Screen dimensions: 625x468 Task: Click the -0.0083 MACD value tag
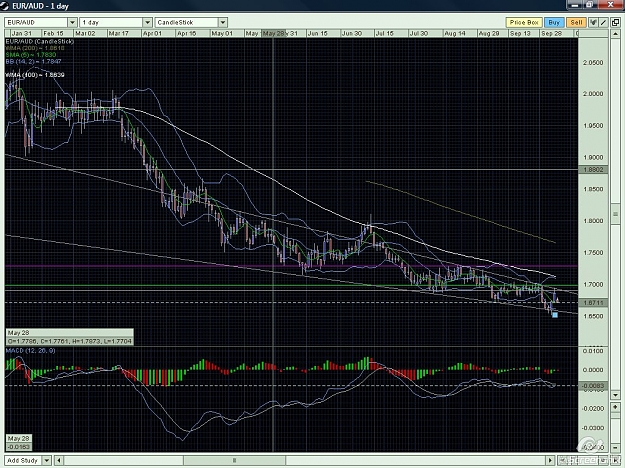coord(593,386)
